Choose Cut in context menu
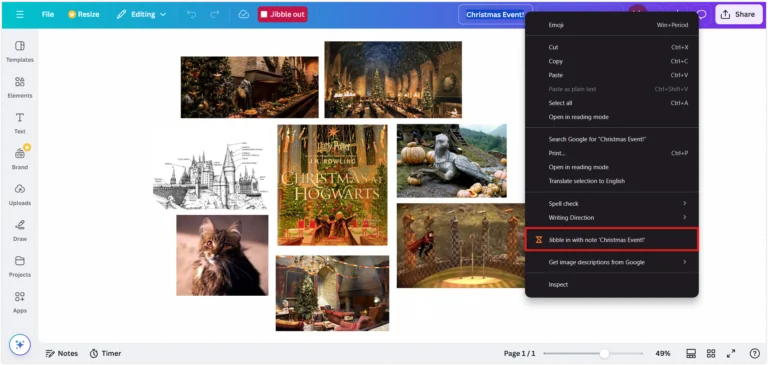This screenshot has width=768, height=365. click(x=612, y=48)
